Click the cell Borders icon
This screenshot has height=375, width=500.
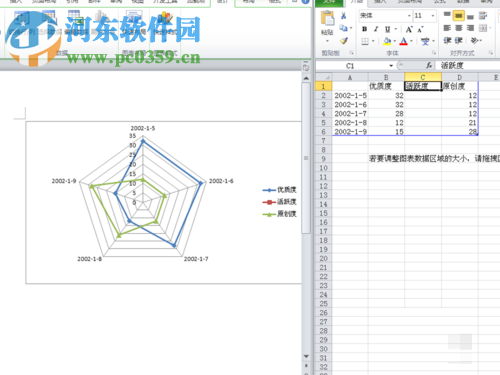click(x=365, y=41)
